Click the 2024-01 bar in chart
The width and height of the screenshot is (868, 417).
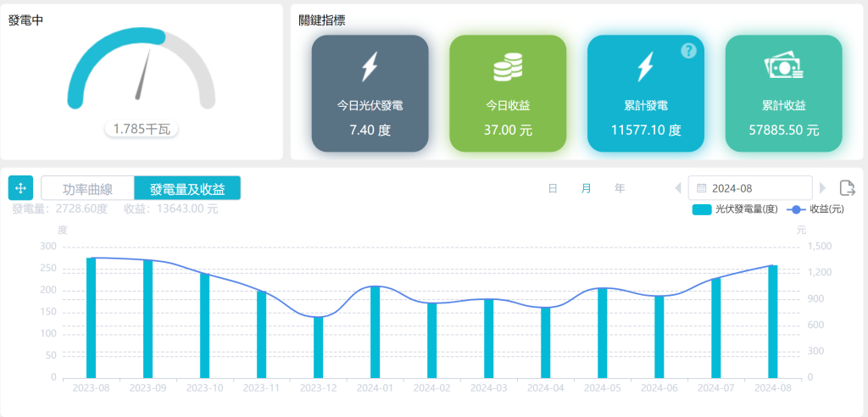376,332
